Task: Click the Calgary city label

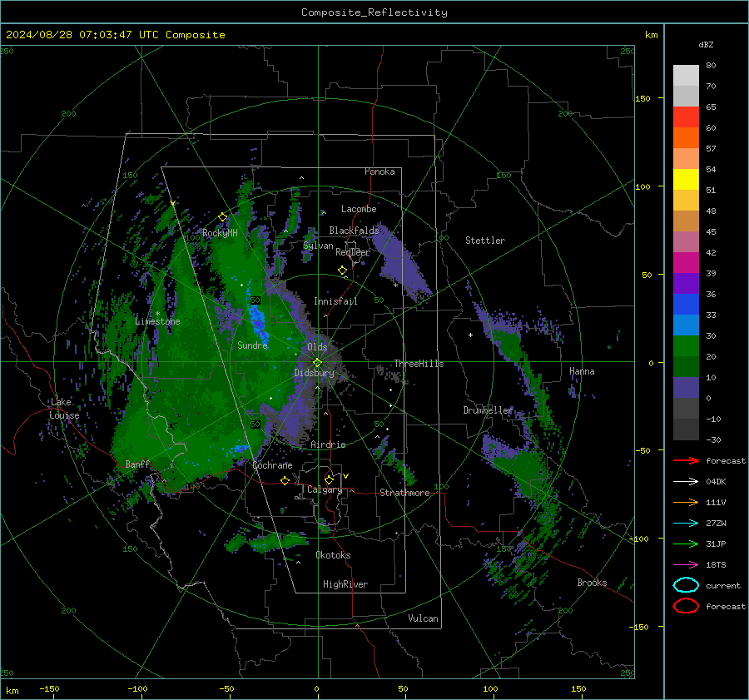Action: pos(325,489)
